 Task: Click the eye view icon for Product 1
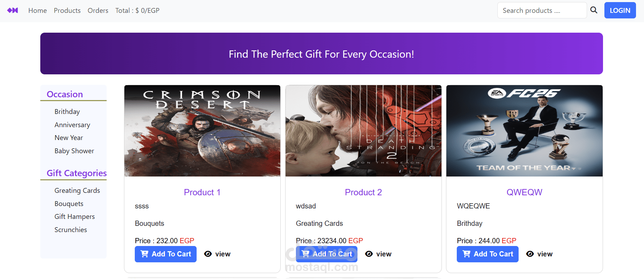pos(208,254)
